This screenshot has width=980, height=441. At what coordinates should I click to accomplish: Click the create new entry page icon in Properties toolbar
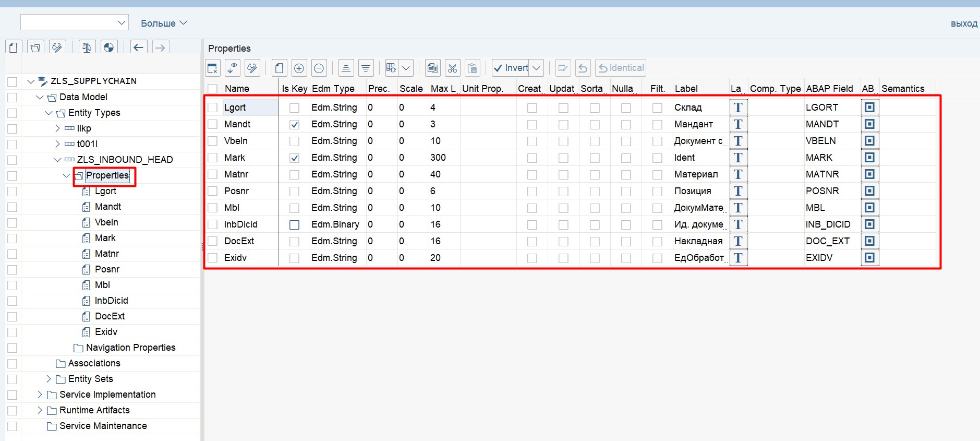click(279, 68)
